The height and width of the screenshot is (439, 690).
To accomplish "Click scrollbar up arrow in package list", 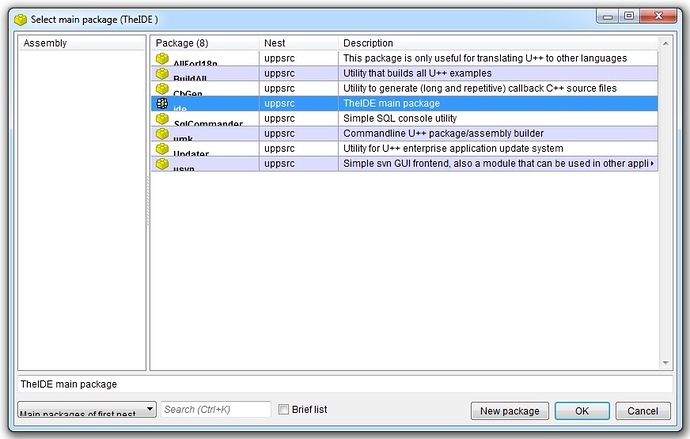I will 665,43.
